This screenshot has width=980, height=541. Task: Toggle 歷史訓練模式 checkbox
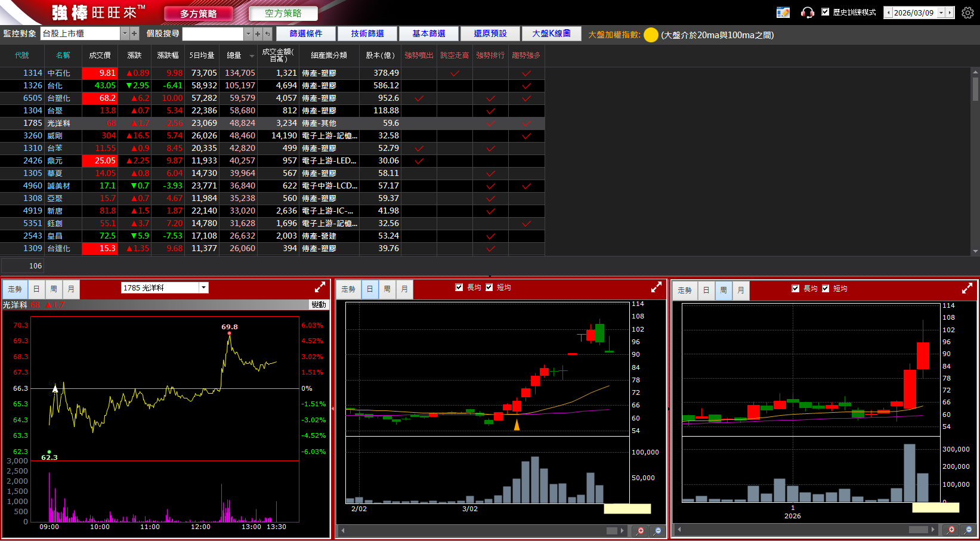click(x=826, y=12)
